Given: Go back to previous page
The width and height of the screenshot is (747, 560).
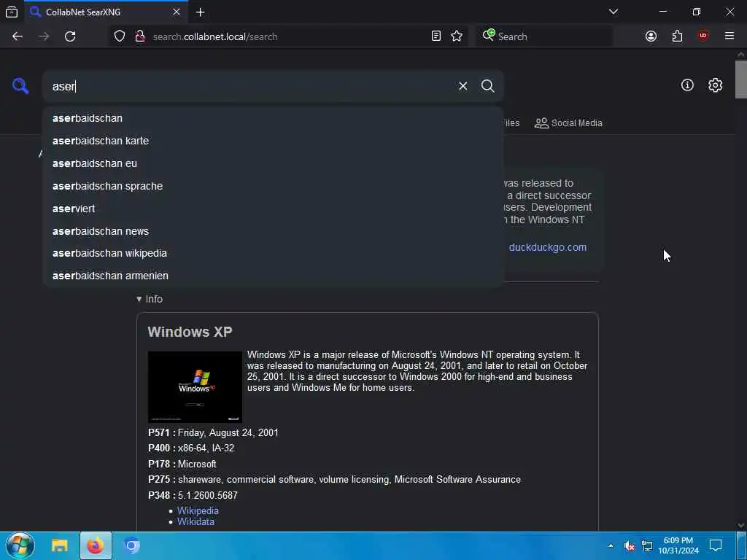Looking at the screenshot, I should [x=18, y=36].
